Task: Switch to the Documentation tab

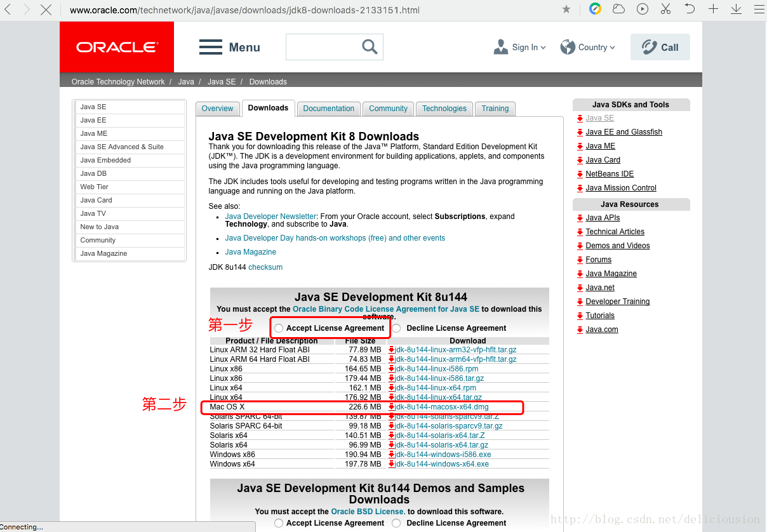Action: (x=329, y=109)
